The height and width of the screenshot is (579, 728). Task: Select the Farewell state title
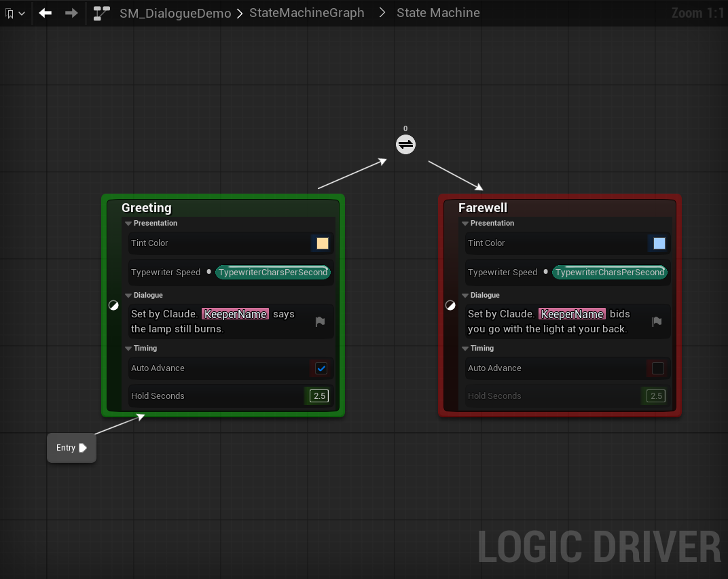(483, 208)
